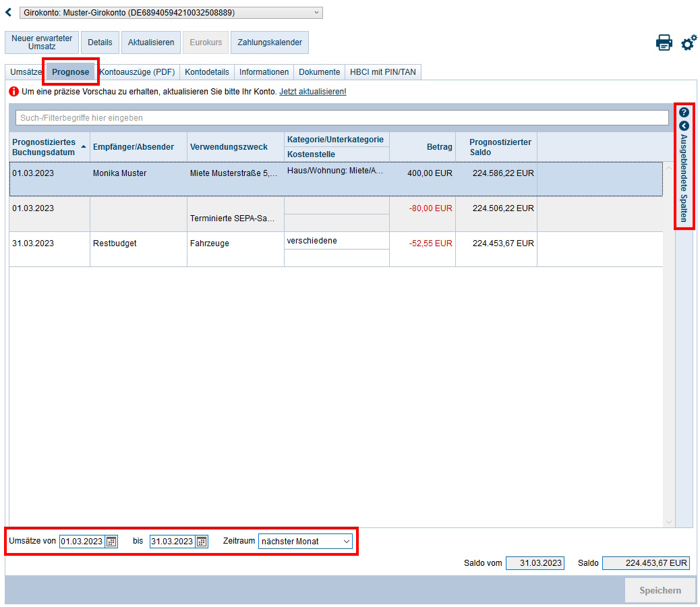This screenshot has width=700, height=607.
Task: Open settings via the gears icon
Action: (689, 43)
